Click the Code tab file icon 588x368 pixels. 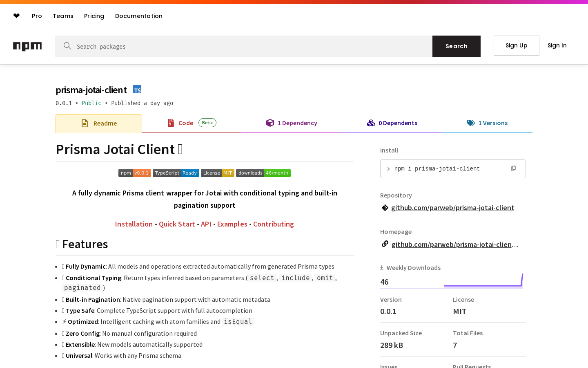[x=171, y=123]
